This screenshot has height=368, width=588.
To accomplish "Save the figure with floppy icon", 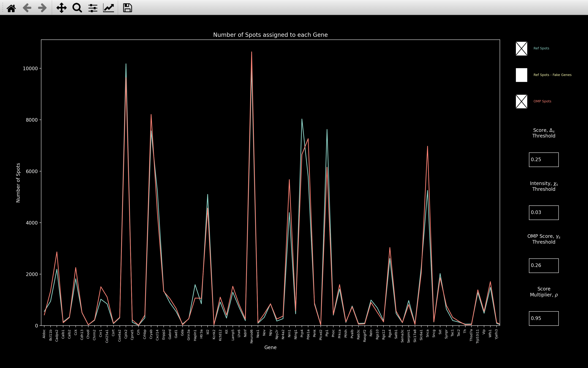I will [128, 8].
